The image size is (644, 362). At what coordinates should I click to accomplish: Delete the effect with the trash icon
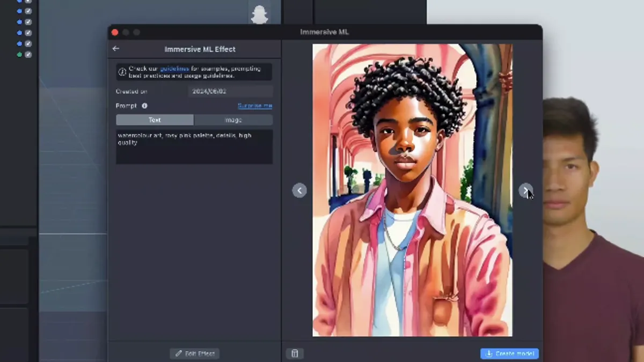pos(295,353)
